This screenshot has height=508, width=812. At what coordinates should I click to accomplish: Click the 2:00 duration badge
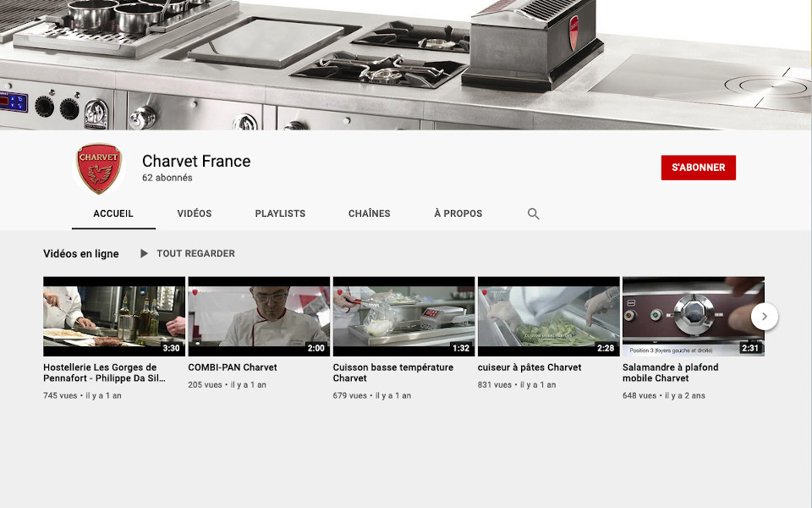[316, 348]
